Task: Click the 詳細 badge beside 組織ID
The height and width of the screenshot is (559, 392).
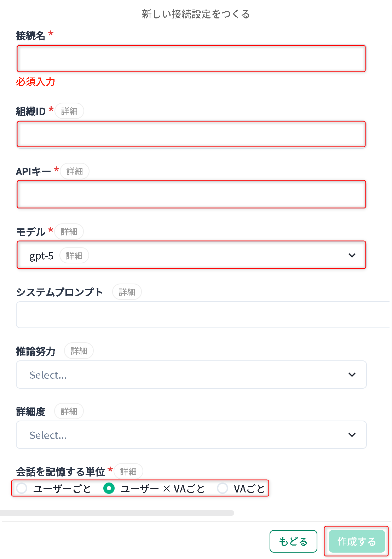Action: click(69, 111)
